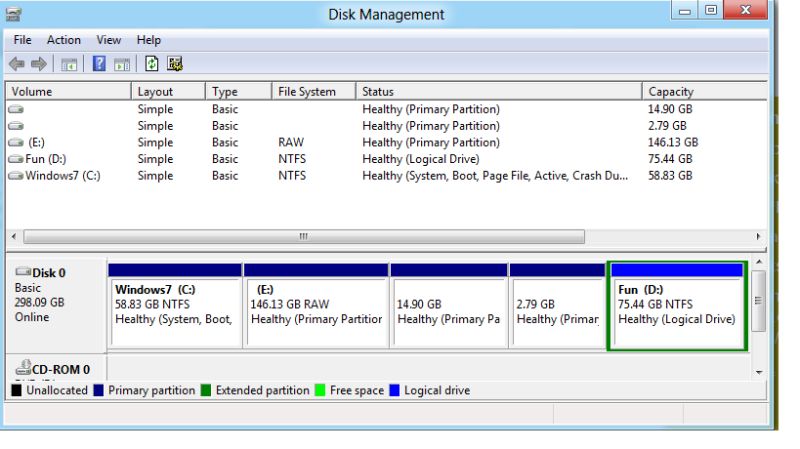Sort by the Layout column header

tap(168, 91)
